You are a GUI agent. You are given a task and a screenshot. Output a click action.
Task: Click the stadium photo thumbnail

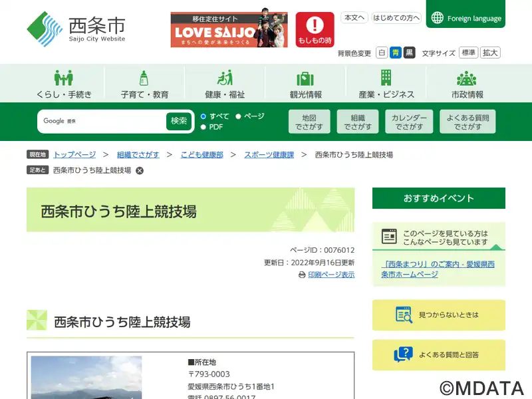tap(86, 377)
